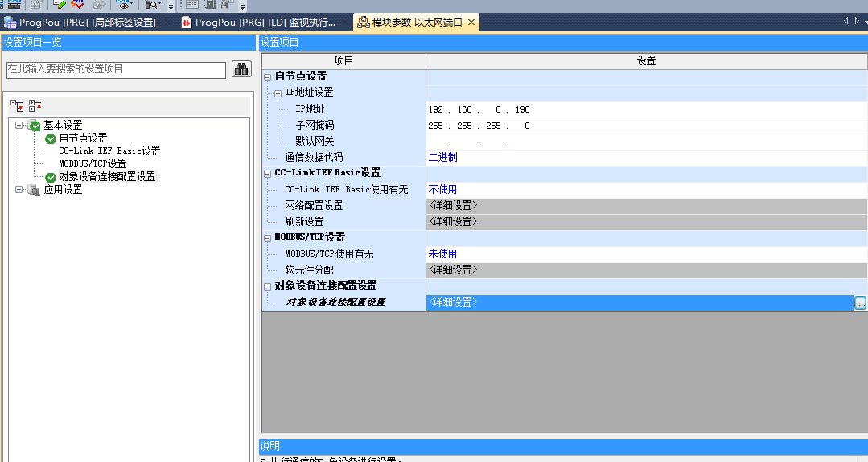Viewport: 868px width, 462px height.
Task: Collapse the 基本设置 tree node
Action: coord(19,126)
